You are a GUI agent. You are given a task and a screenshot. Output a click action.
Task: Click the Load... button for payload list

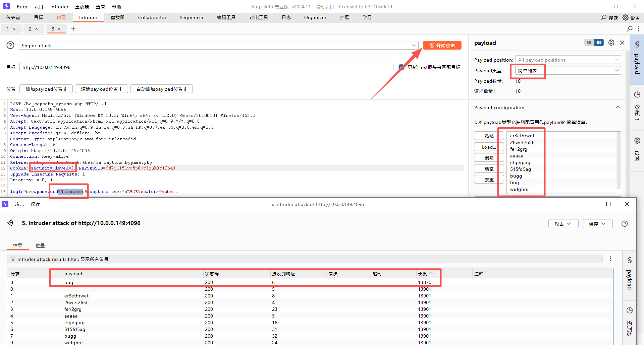pos(489,147)
